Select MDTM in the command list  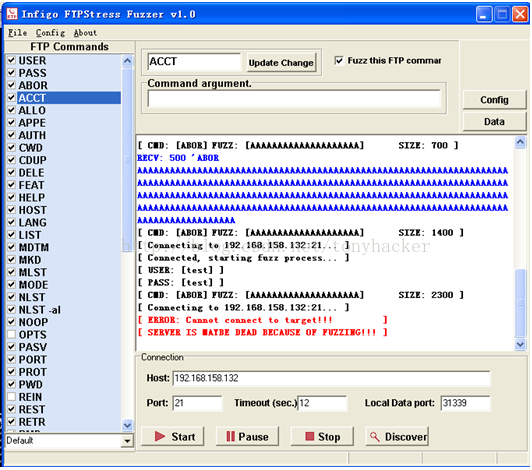click(x=33, y=247)
